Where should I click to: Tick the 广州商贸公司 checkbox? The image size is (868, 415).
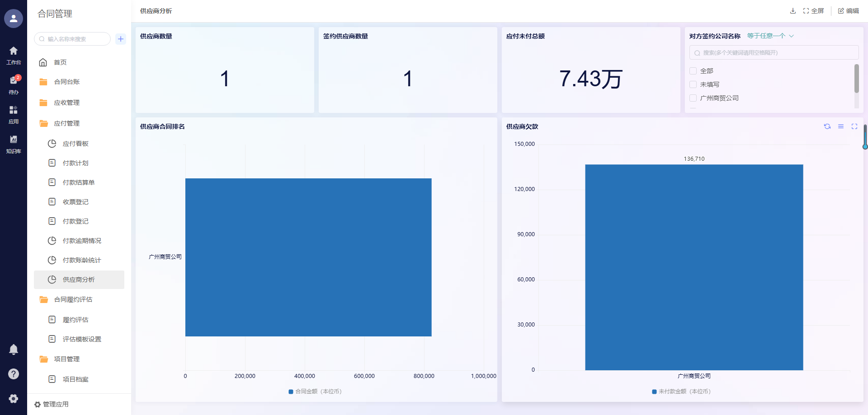tap(693, 98)
